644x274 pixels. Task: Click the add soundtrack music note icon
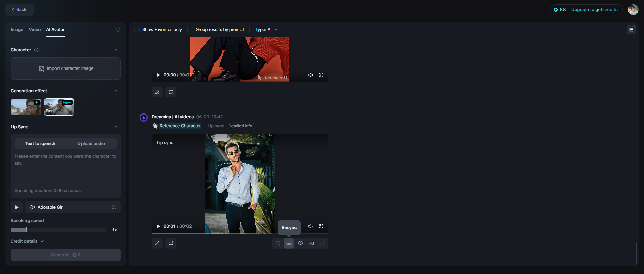(322, 243)
